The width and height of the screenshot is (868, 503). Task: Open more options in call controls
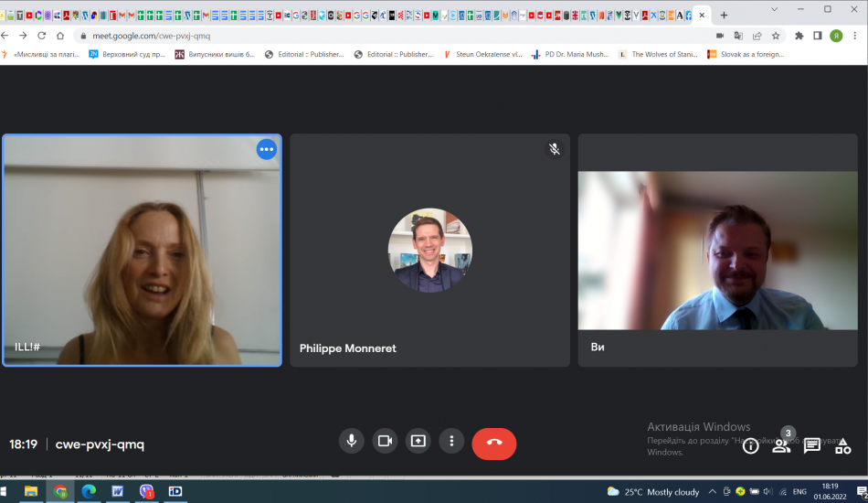click(x=451, y=441)
